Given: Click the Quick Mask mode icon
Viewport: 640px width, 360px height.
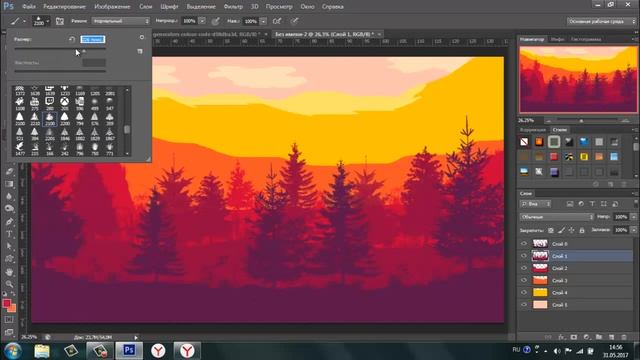Looking at the screenshot, I should point(9,320).
